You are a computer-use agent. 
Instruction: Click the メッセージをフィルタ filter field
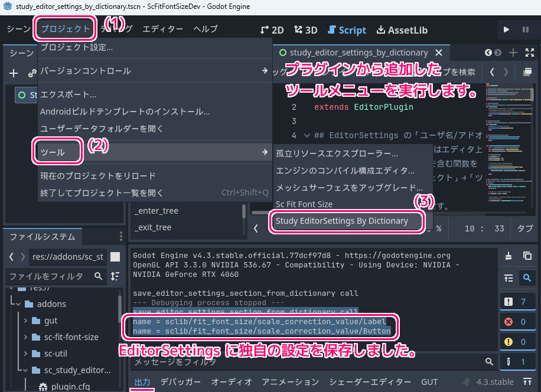[307, 361]
